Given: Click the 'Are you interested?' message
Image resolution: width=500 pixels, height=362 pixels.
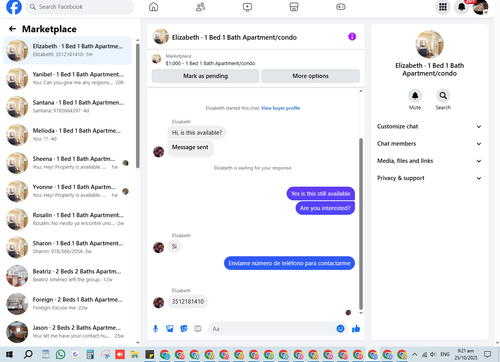Looking at the screenshot, I should [325, 208].
